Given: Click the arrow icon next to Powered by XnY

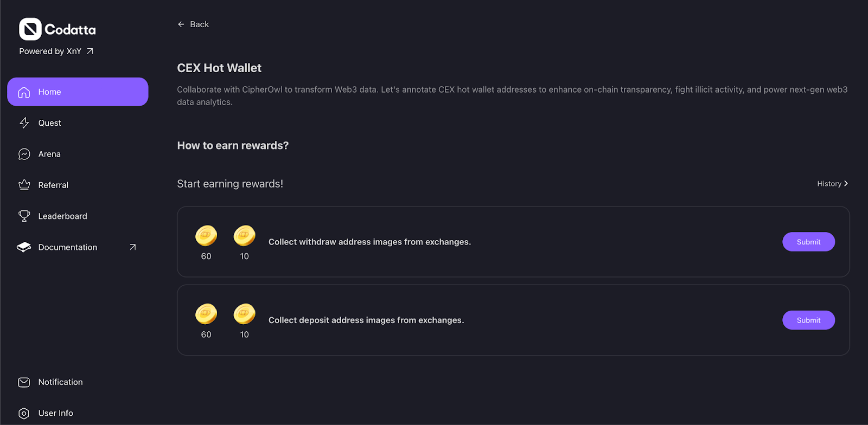Looking at the screenshot, I should [x=90, y=51].
